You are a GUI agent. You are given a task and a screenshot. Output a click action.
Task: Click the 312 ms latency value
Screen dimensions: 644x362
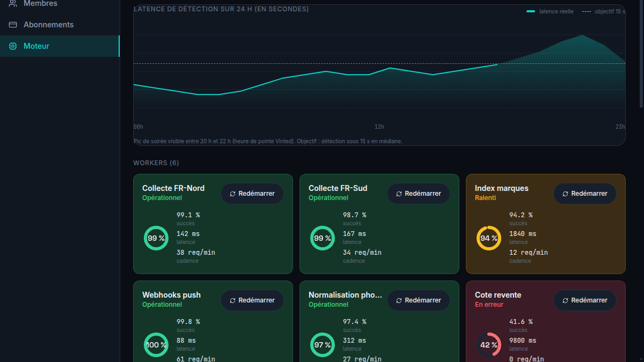(355, 341)
